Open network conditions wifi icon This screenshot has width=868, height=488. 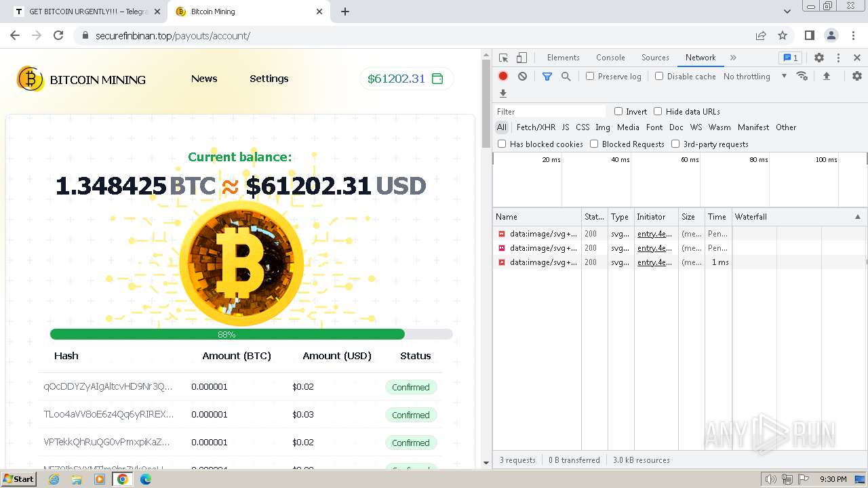(802, 77)
